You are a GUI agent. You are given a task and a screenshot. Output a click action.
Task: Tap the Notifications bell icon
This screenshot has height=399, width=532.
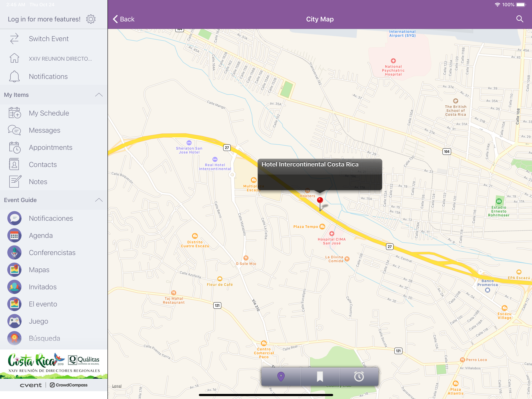click(x=14, y=76)
